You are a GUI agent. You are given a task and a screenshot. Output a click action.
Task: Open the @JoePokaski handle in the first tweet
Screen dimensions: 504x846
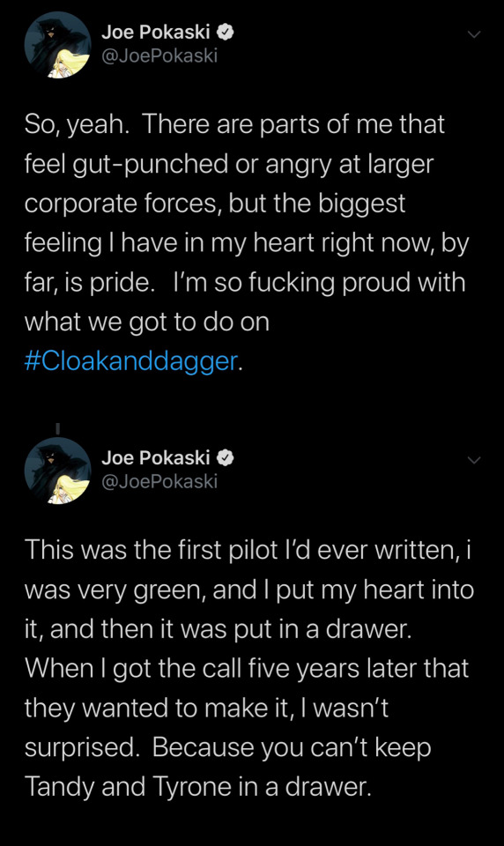pos(159,56)
